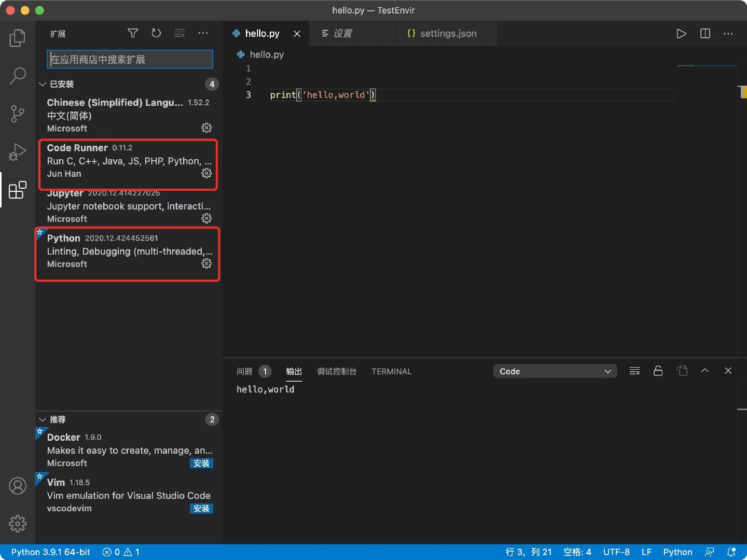The width and height of the screenshot is (747, 560).
Task: Select the Docker recommended extension
Action: tap(128, 450)
